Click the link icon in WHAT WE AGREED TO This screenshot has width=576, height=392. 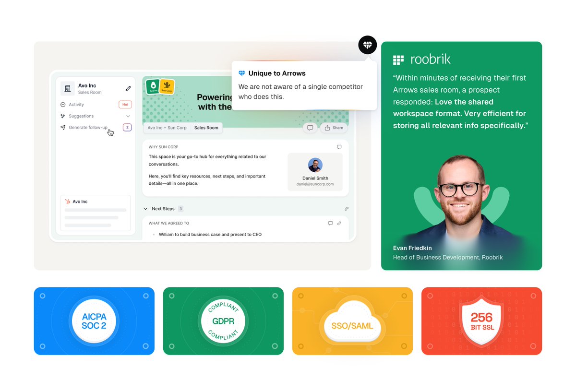[339, 223]
